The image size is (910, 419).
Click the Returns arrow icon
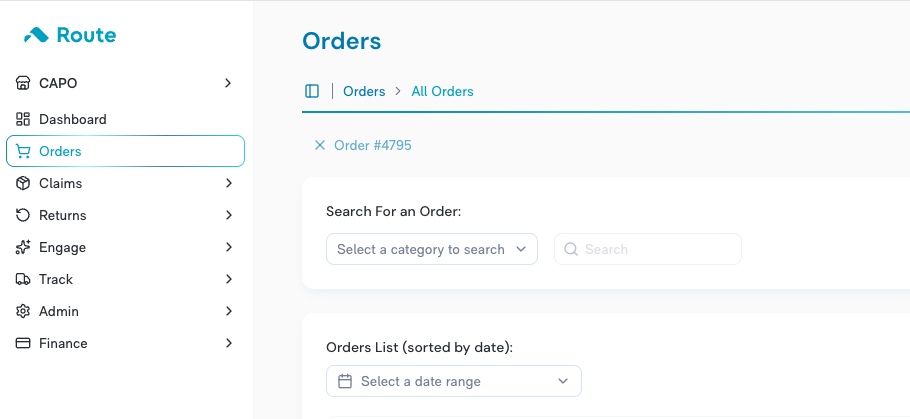pos(23,215)
